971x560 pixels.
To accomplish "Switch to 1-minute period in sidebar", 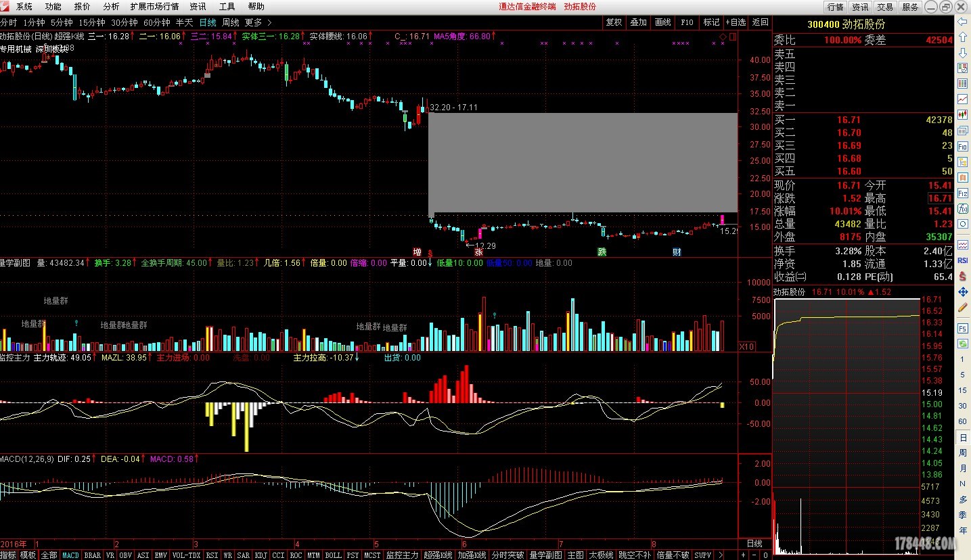I will (x=962, y=359).
